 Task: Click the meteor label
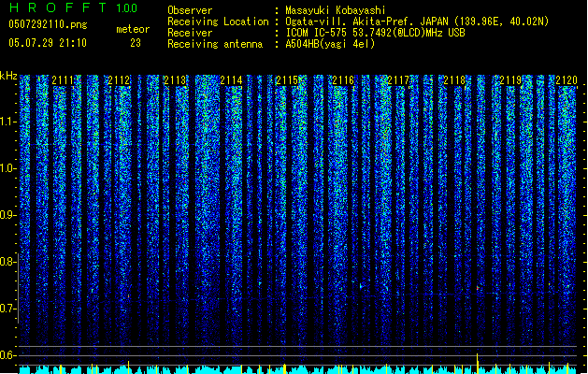pos(133,29)
